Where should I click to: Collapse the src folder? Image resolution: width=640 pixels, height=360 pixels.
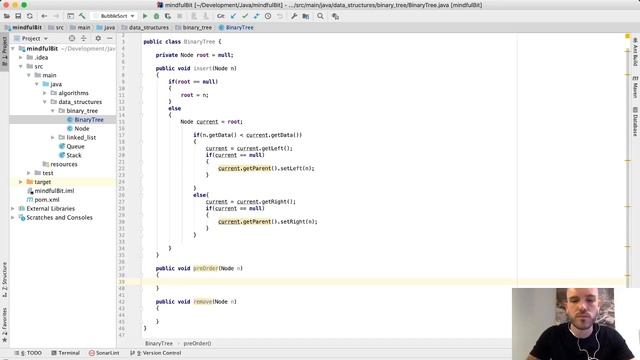(21, 66)
